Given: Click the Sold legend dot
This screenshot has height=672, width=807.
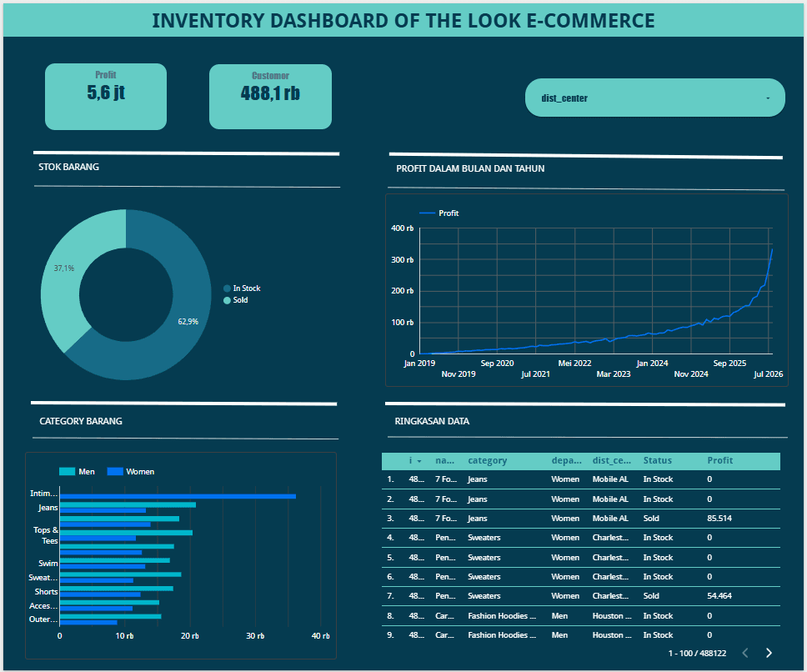Looking at the screenshot, I should tap(227, 300).
